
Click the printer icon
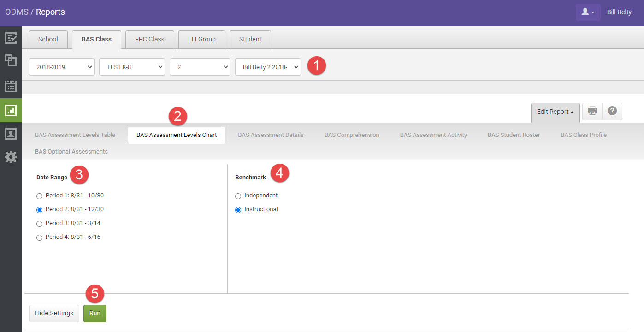(x=592, y=111)
